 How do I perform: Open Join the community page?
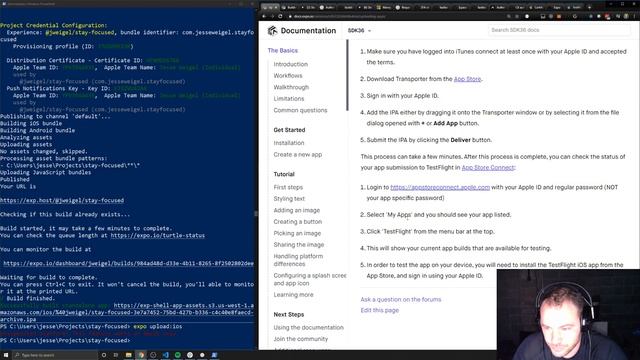[300, 339]
